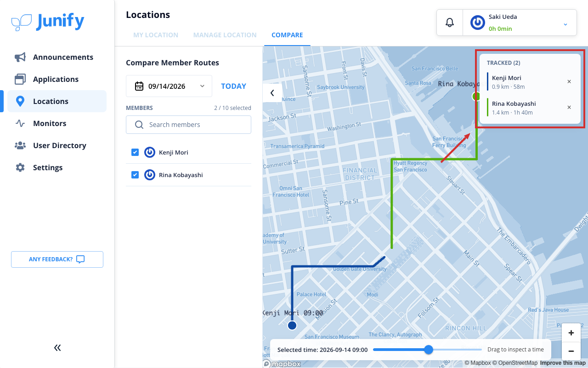Open the Settings gear icon
This screenshot has height=368, width=588.
(20, 167)
